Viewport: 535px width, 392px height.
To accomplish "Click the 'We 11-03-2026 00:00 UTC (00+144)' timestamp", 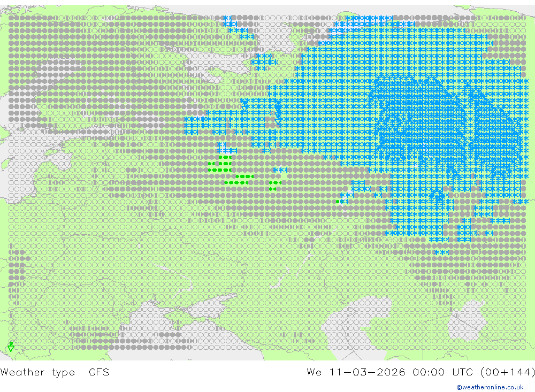I will [421, 372].
